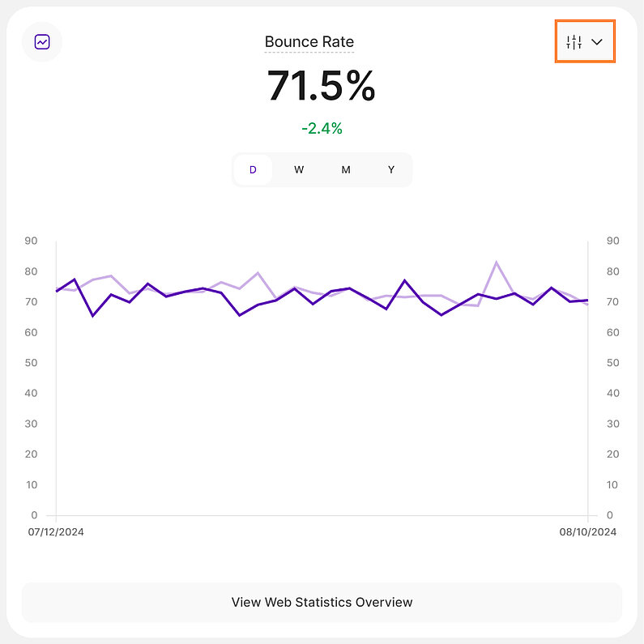Click the light purple line's highest peak

(496, 262)
